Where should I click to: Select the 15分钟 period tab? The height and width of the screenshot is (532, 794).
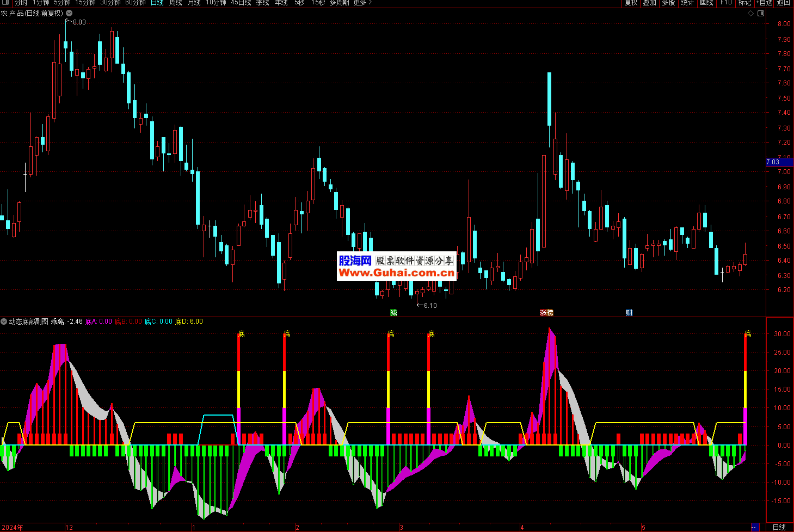(x=85, y=3)
